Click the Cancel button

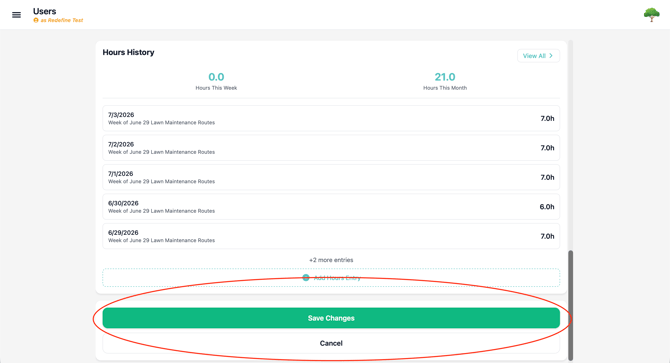[331, 343]
